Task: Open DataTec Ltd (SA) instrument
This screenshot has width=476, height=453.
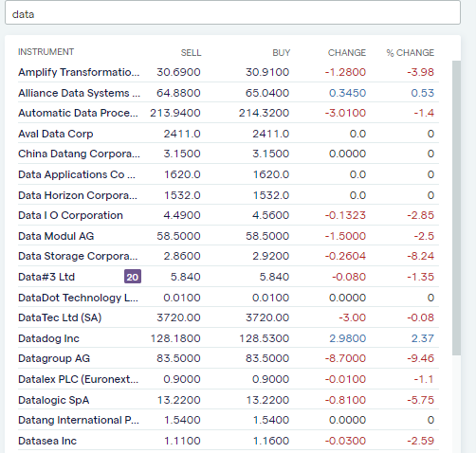Action: [x=60, y=317]
